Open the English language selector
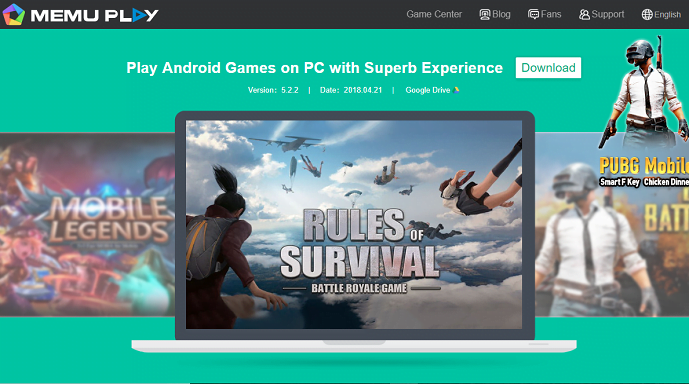689x384 pixels. (667, 15)
